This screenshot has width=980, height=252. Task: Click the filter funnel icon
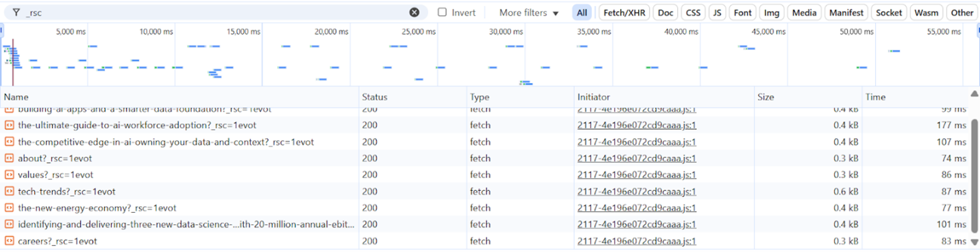16,12
